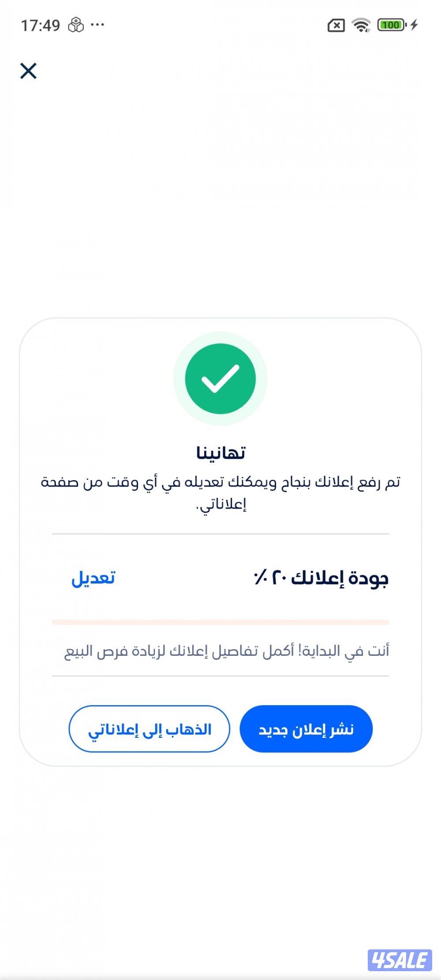Tap the تهانينا congratulations heading
441x980 pixels.
220,453
